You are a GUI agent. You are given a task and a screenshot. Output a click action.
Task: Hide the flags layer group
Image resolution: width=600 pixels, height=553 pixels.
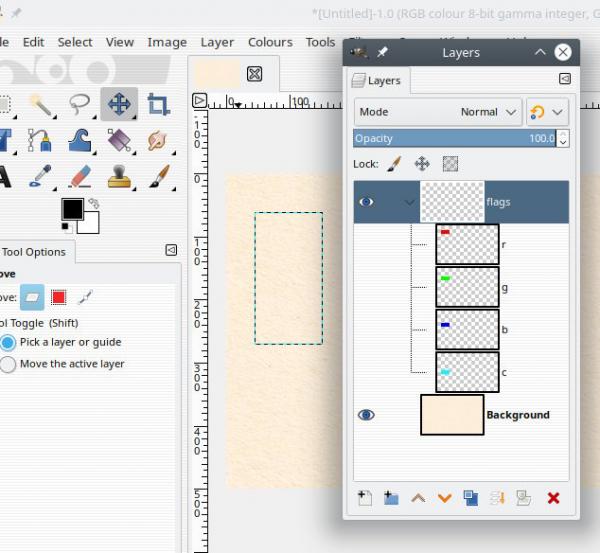366,202
